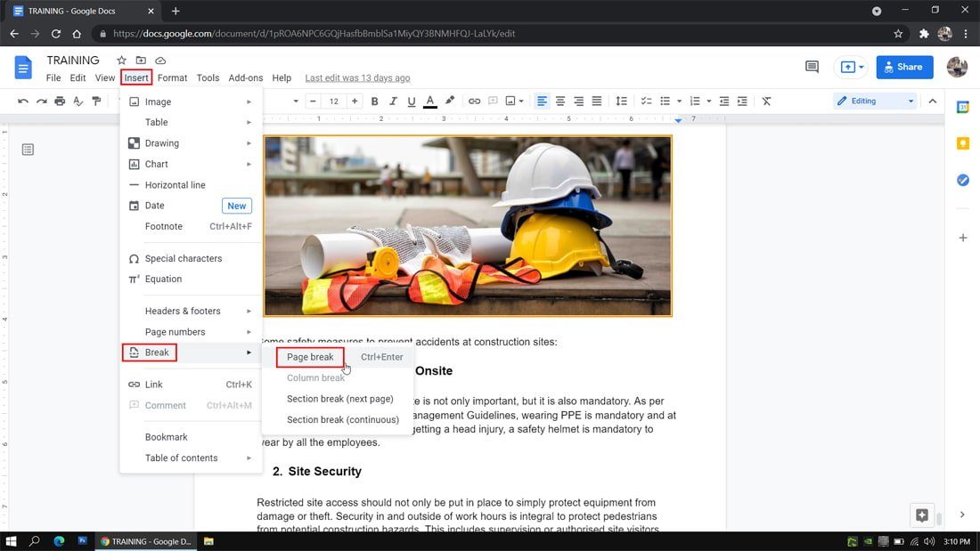Click the Share button
The height and width of the screenshot is (551, 980).
coord(904,67)
